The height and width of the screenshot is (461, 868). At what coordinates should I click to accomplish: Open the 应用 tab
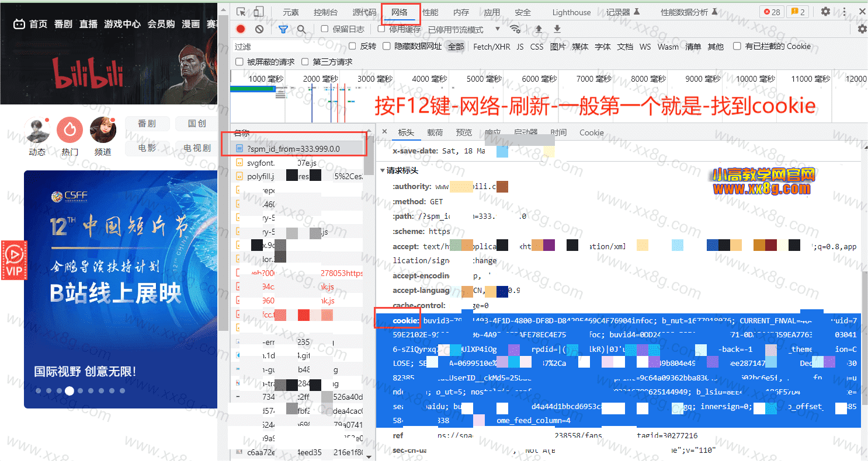pyautogui.click(x=492, y=12)
